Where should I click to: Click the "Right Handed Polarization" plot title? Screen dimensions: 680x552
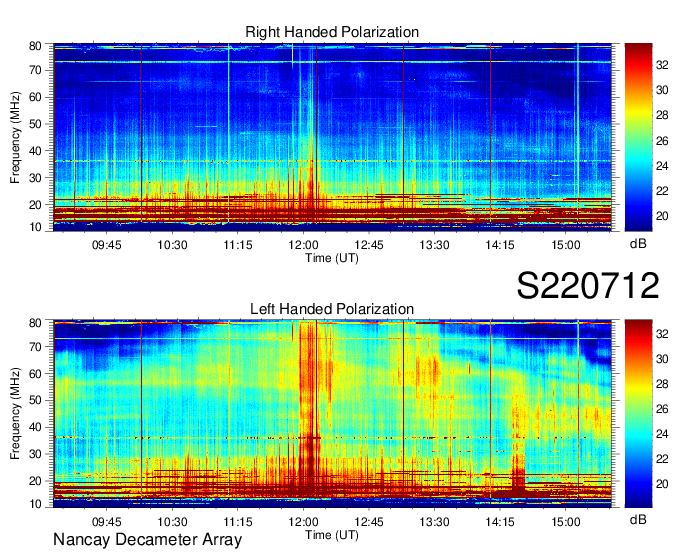[x=332, y=32]
